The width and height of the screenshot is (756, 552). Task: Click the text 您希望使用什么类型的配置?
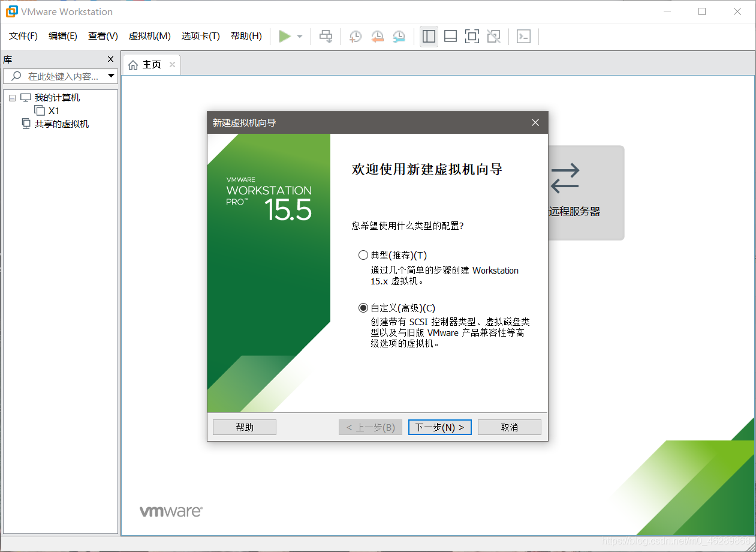408,226
